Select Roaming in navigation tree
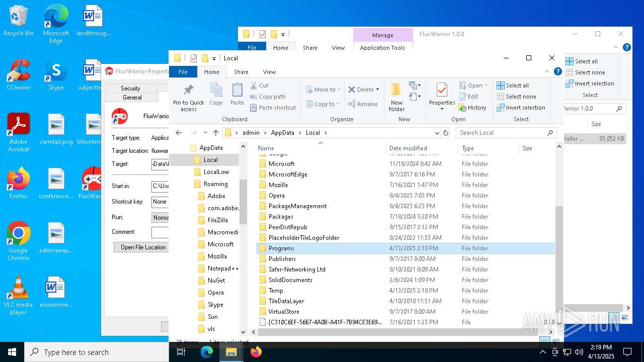This screenshot has height=362, width=644. click(215, 184)
